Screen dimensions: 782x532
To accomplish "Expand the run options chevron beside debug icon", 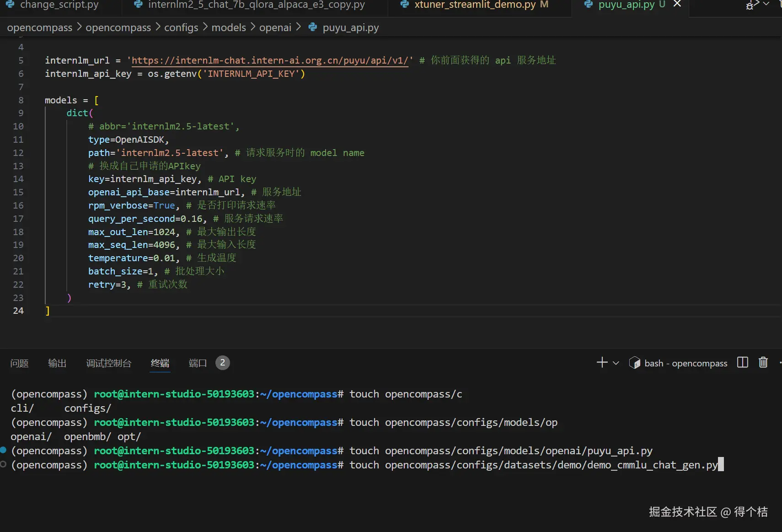I will click(766, 4).
